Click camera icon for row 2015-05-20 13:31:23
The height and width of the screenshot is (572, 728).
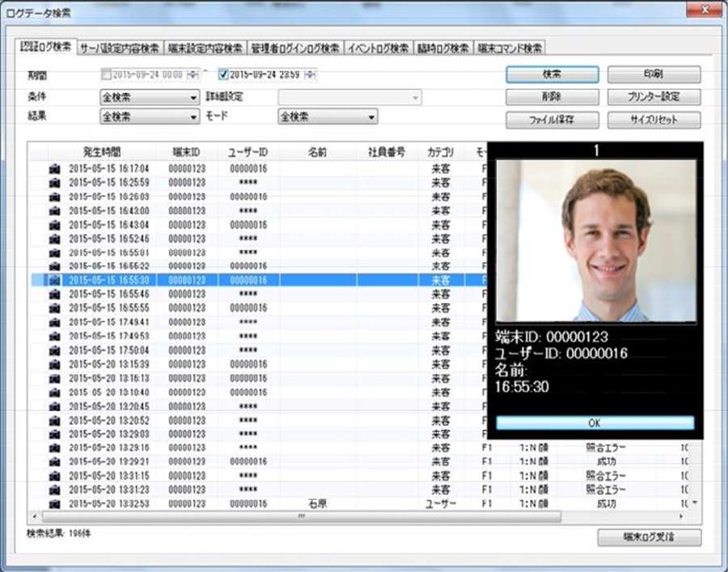(54, 489)
